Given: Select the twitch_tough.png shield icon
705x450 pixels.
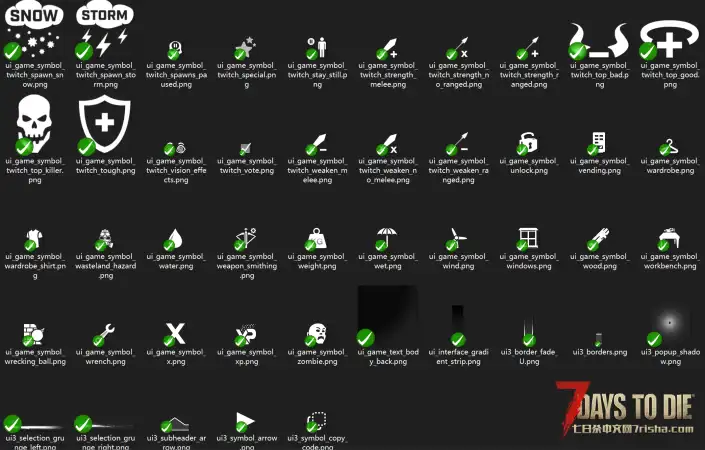Looking at the screenshot, I should [x=105, y=125].
